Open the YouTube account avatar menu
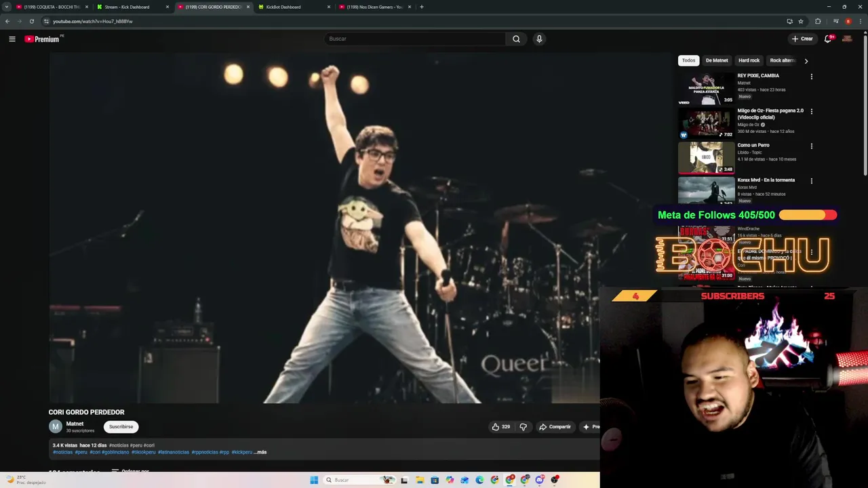 pyautogui.click(x=847, y=39)
